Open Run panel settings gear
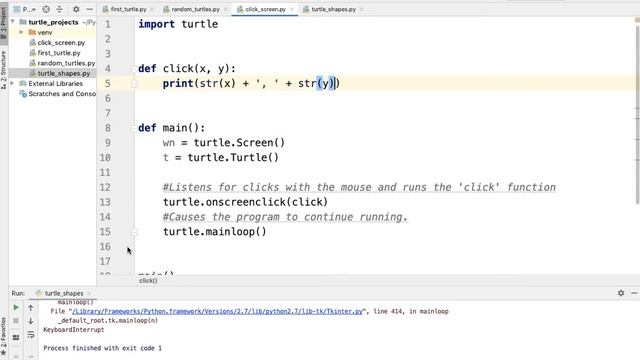Image resolution: width=640 pixels, height=360 pixels. (621, 293)
